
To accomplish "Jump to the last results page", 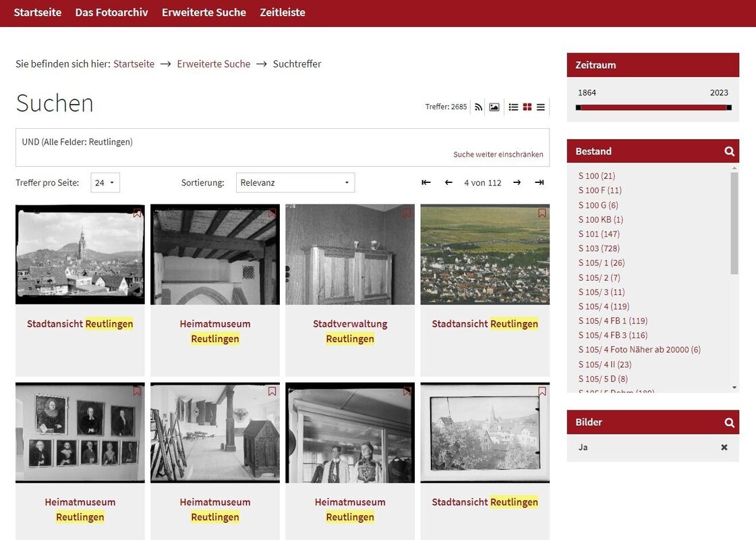I will coord(540,182).
